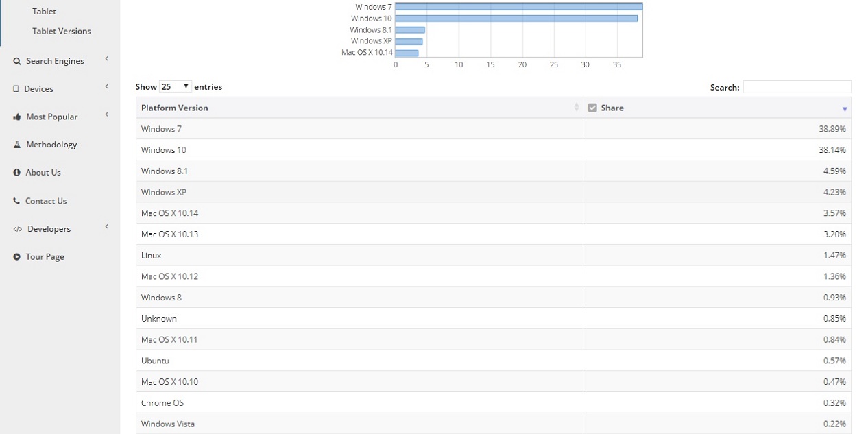Select the Unknown platform table row
868x434 pixels.
(494, 319)
